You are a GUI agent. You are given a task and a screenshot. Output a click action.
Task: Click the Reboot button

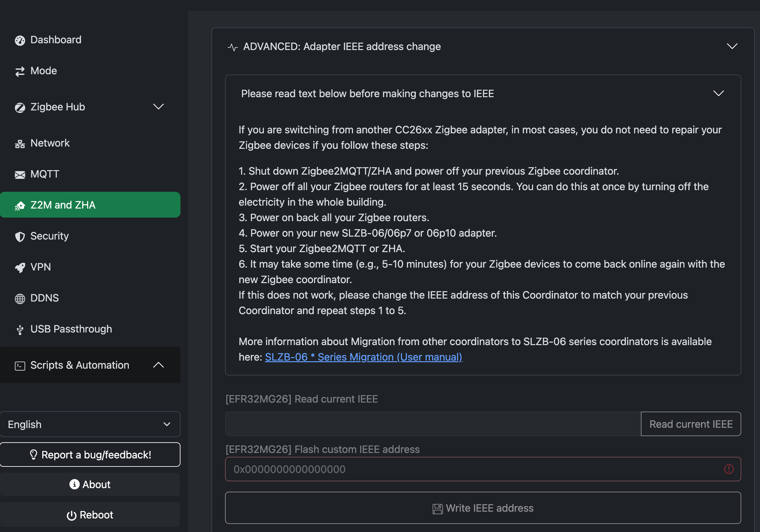pos(90,515)
